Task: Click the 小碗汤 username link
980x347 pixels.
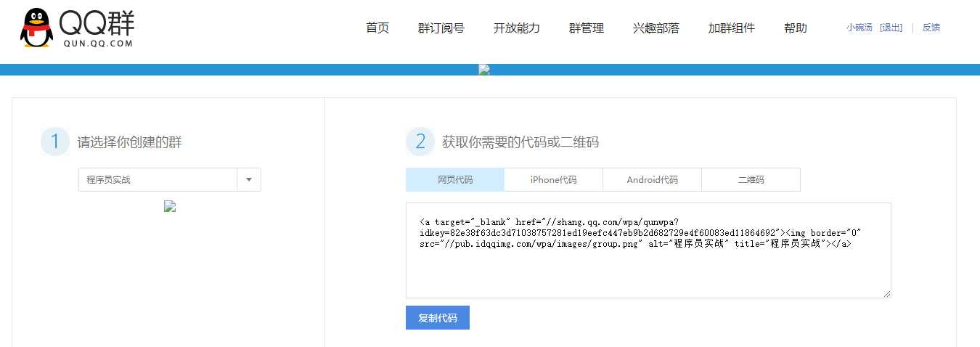Action: [x=859, y=28]
